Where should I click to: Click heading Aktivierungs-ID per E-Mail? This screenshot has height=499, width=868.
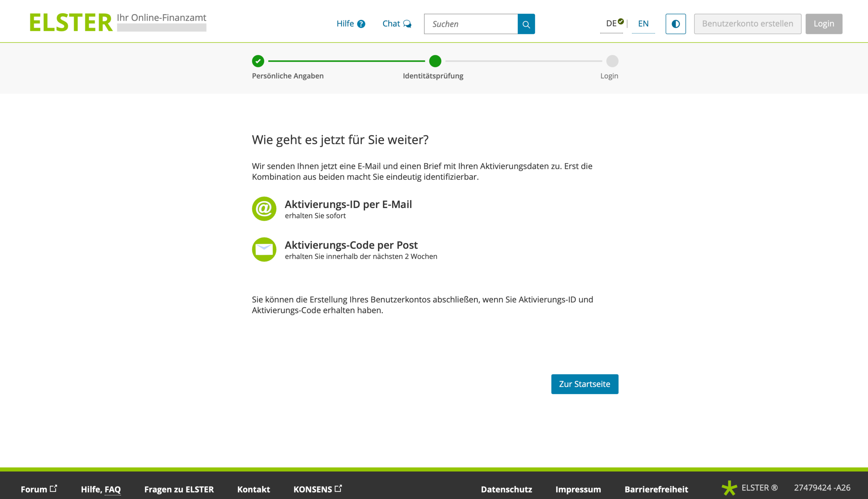pos(348,205)
